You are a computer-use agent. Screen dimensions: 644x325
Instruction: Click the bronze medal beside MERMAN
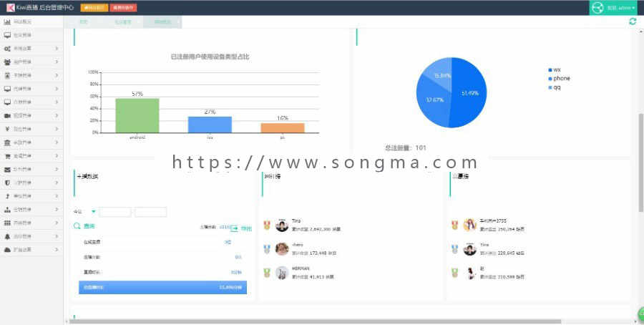(x=267, y=273)
